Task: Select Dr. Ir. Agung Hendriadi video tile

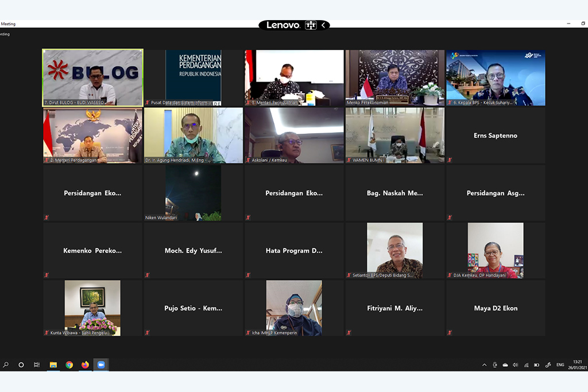Action: (x=194, y=135)
